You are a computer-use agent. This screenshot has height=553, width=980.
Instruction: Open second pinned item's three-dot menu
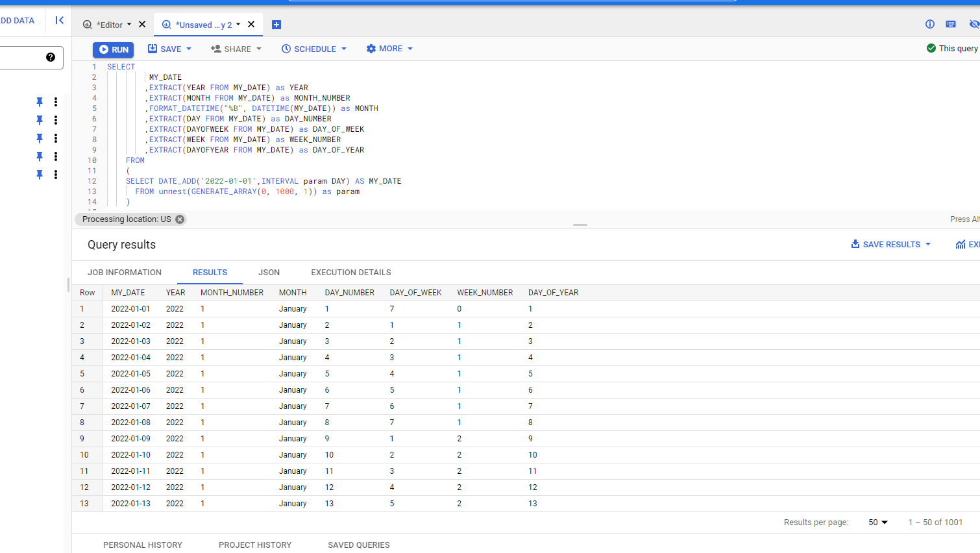[56, 120]
